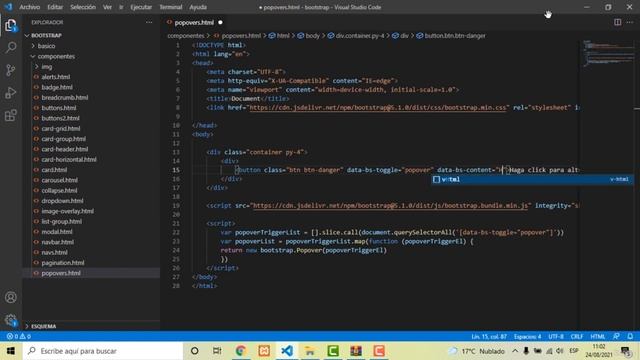Open pagination.html in explorer

63,262
